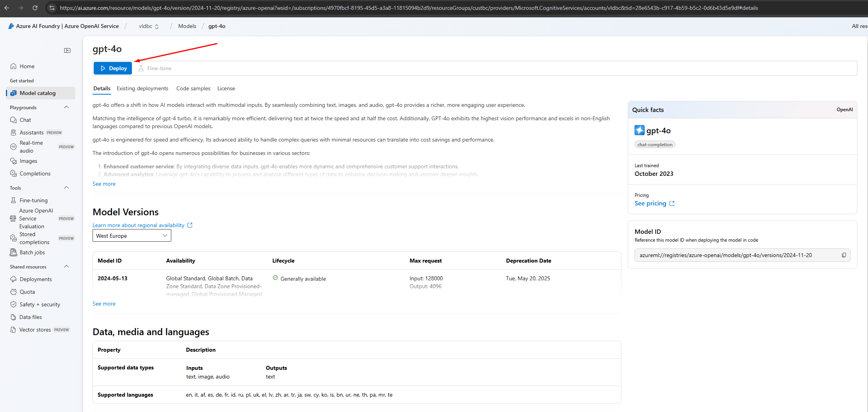
Task: Open the West Europe region dropdown
Action: pyautogui.click(x=132, y=236)
